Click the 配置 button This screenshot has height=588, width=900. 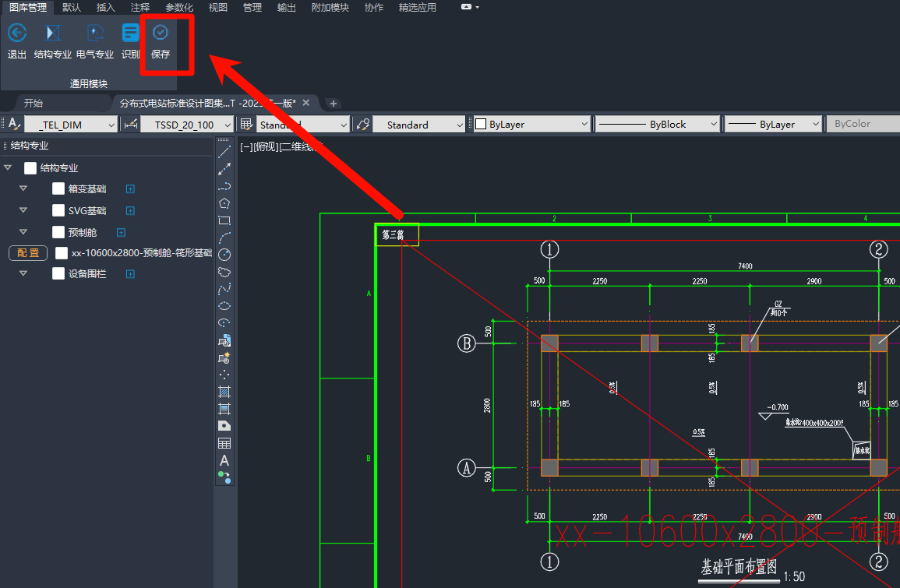(x=28, y=253)
